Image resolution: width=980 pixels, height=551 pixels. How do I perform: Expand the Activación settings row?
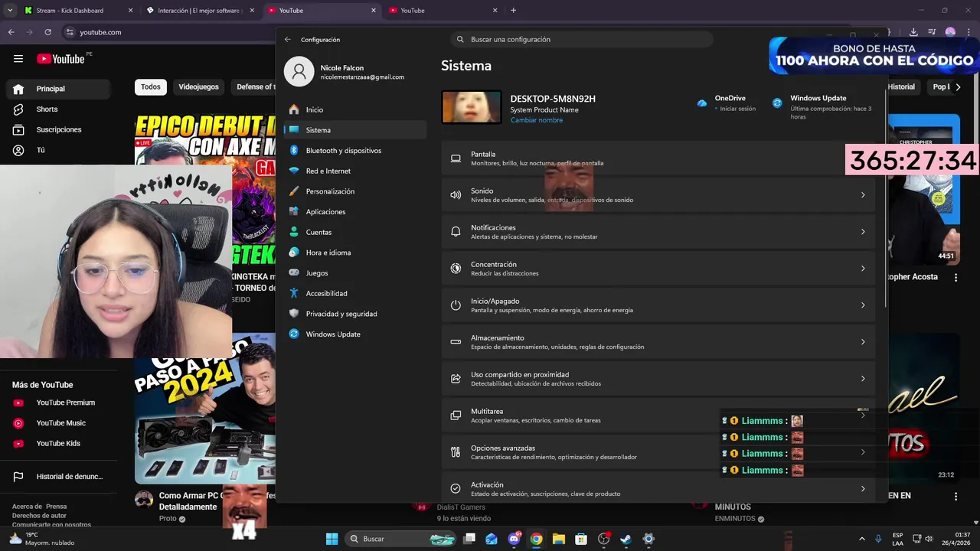click(x=658, y=489)
